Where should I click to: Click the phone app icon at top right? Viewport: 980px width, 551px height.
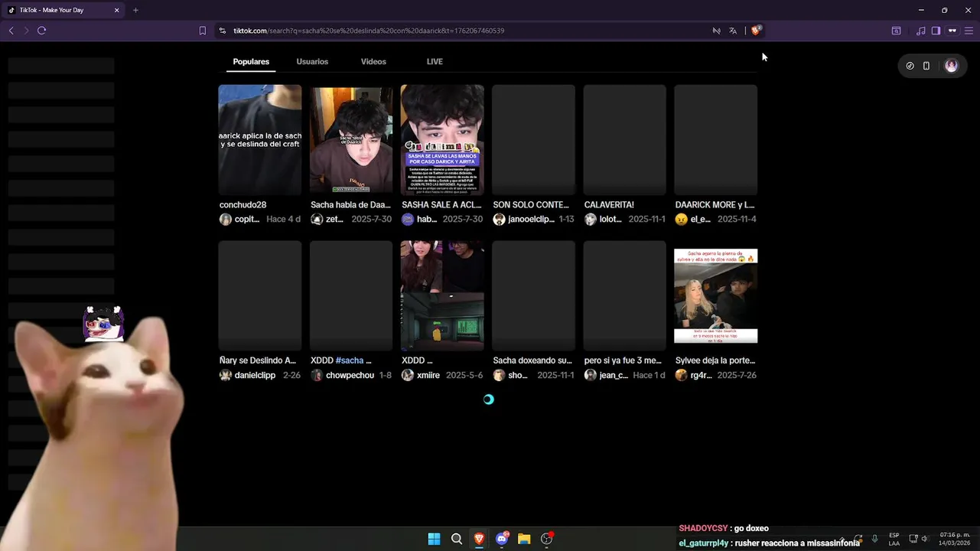(926, 66)
